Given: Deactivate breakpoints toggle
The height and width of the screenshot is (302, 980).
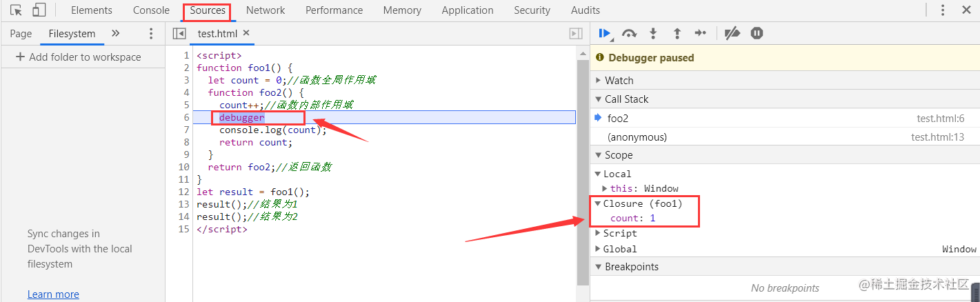Looking at the screenshot, I should pyautogui.click(x=732, y=33).
